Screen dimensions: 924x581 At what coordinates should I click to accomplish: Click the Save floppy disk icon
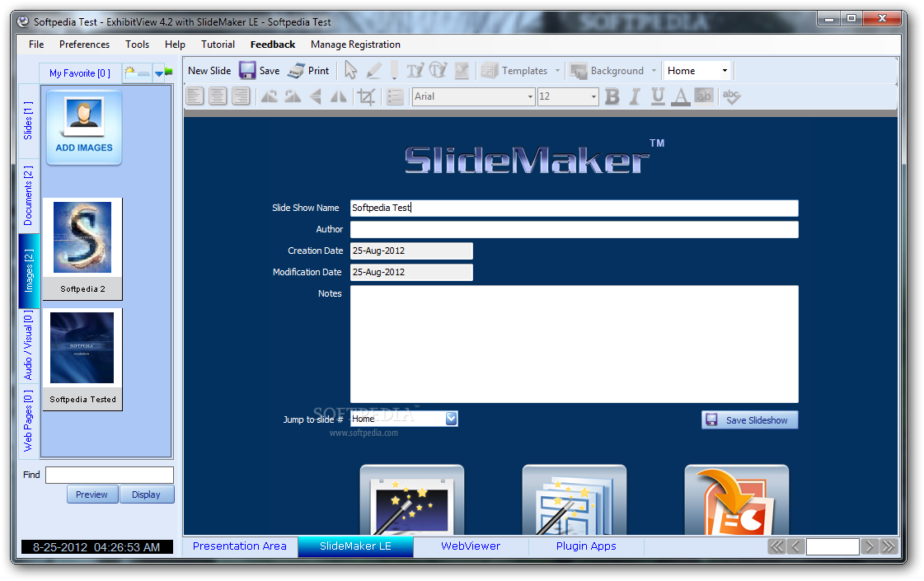pyautogui.click(x=247, y=71)
